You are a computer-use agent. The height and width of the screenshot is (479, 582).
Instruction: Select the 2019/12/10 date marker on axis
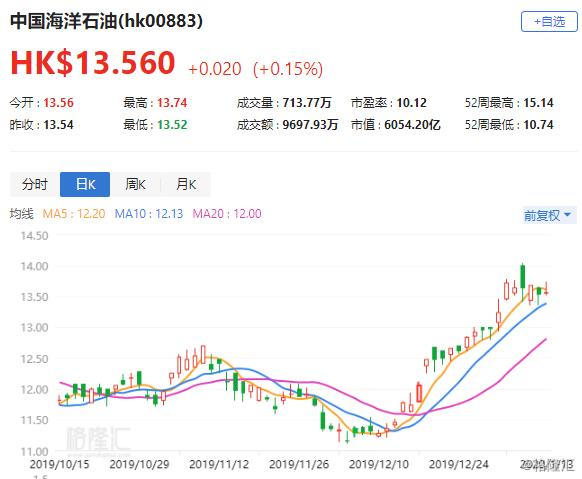click(x=379, y=464)
